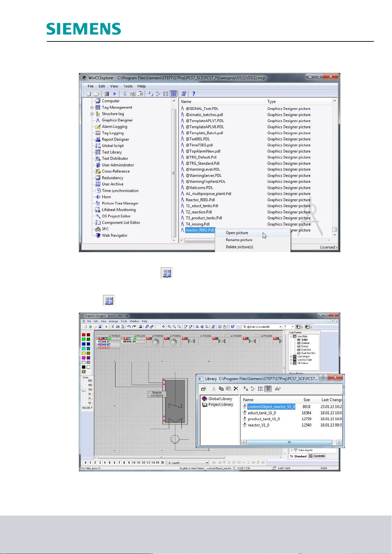Screen dimensions: 392x554
Task: Click the Deactivate (stop) icon in WinCCExplorer
Action: point(107,94)
